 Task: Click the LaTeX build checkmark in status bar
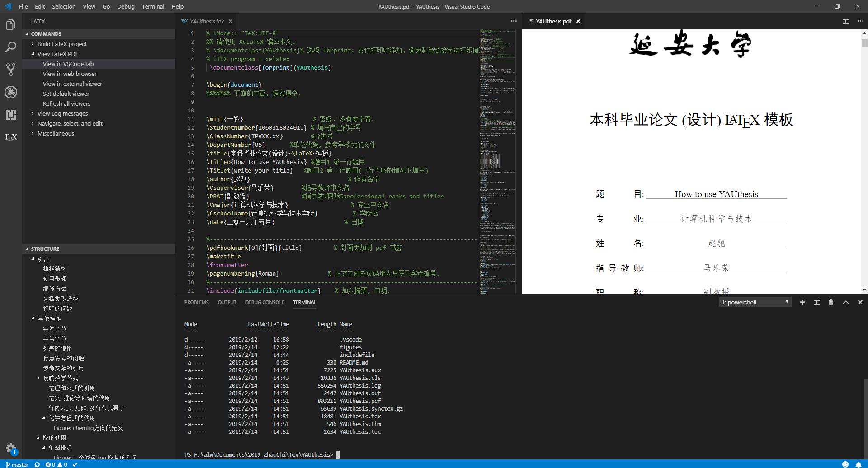tap(75, 464)
